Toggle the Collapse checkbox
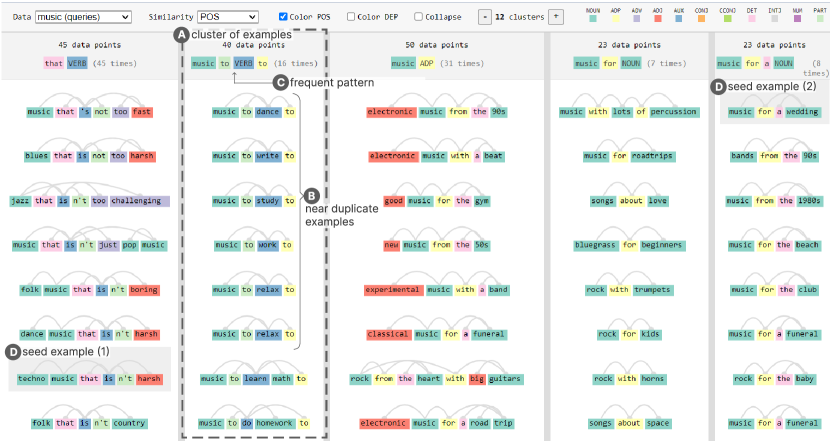Screen dimensions: 830x441 point(418,17)
